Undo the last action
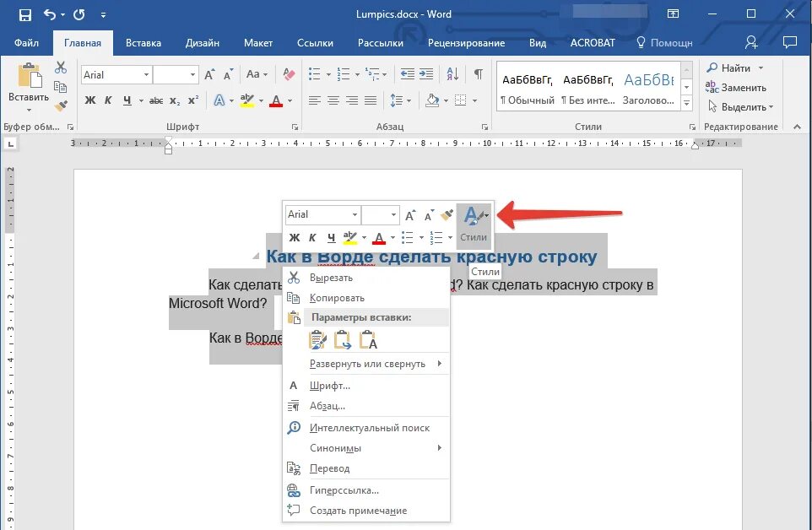This screenshot has width=812, height=530. 50,14
